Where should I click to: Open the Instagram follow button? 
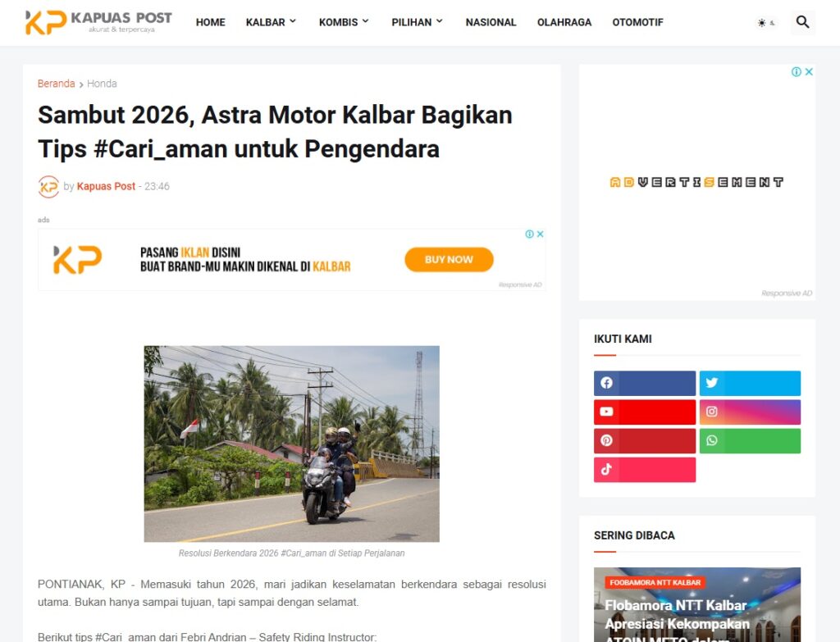[749, 412]
